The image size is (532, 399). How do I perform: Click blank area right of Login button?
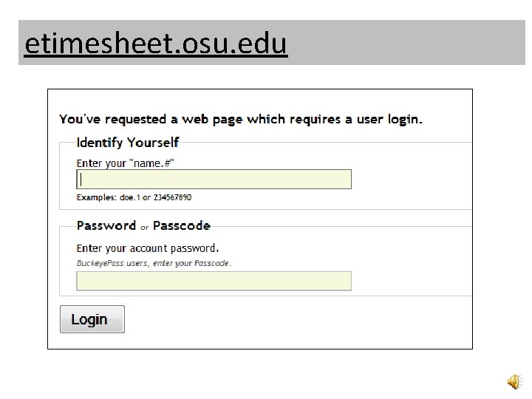296,319
